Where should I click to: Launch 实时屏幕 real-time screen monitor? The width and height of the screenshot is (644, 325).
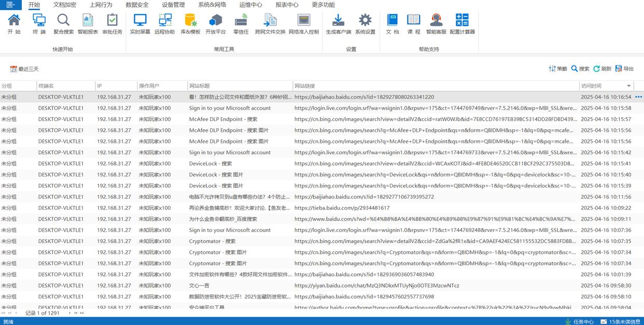pos(140,24)
